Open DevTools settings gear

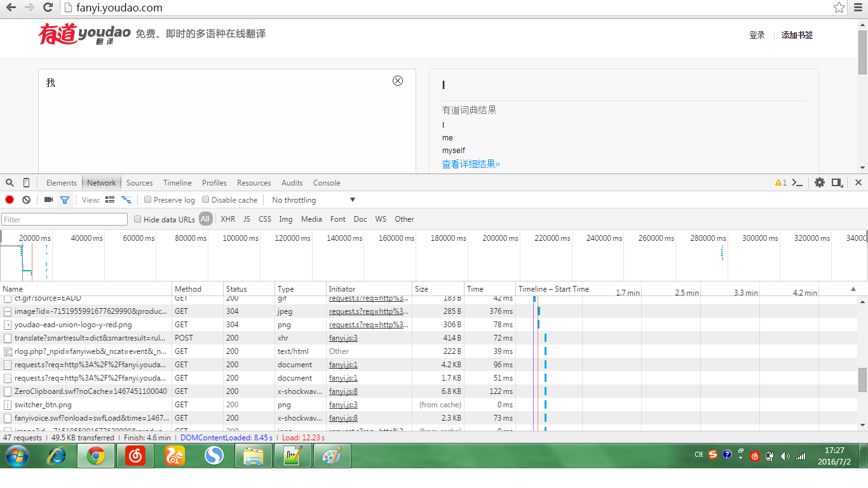tap(820, 183)
